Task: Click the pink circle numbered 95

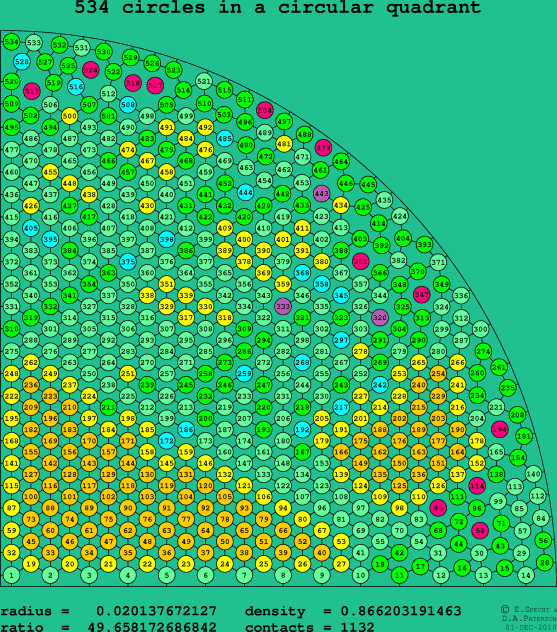Action: tap(438, 508)
